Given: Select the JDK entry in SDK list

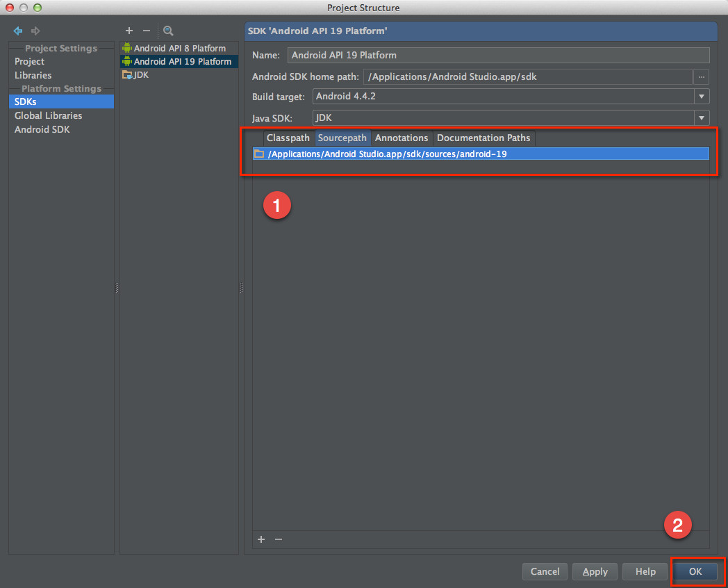Looking at the screenshot, I should pyautogui.click(x=141, y=75).
